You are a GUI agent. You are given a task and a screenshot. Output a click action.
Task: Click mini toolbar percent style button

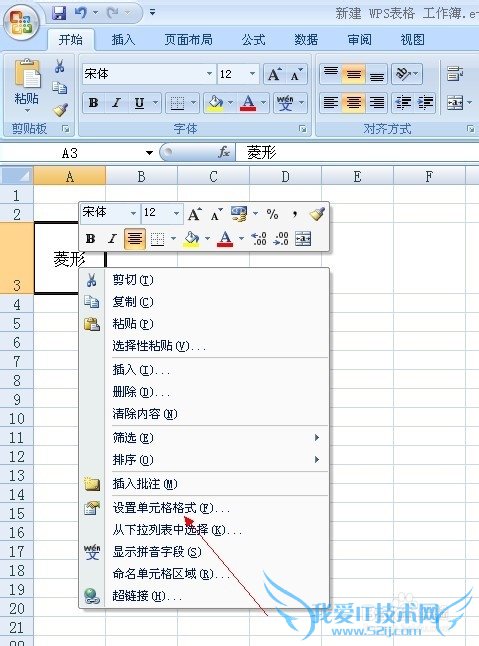click(x=272, y=214)
